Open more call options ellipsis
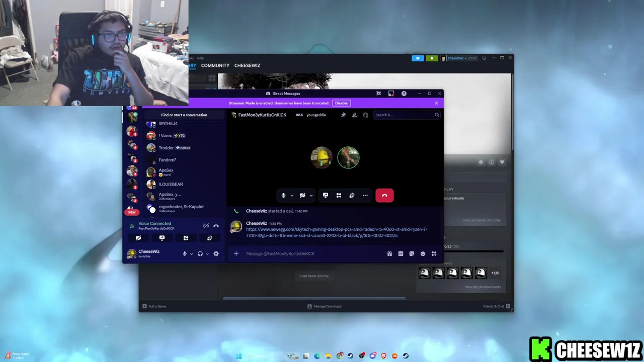Image resolution: width=644 pixels, height=362 pixels. coord(365,196)
